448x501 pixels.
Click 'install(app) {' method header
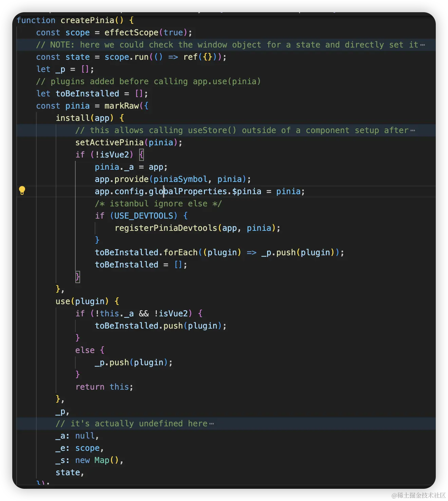90,118
